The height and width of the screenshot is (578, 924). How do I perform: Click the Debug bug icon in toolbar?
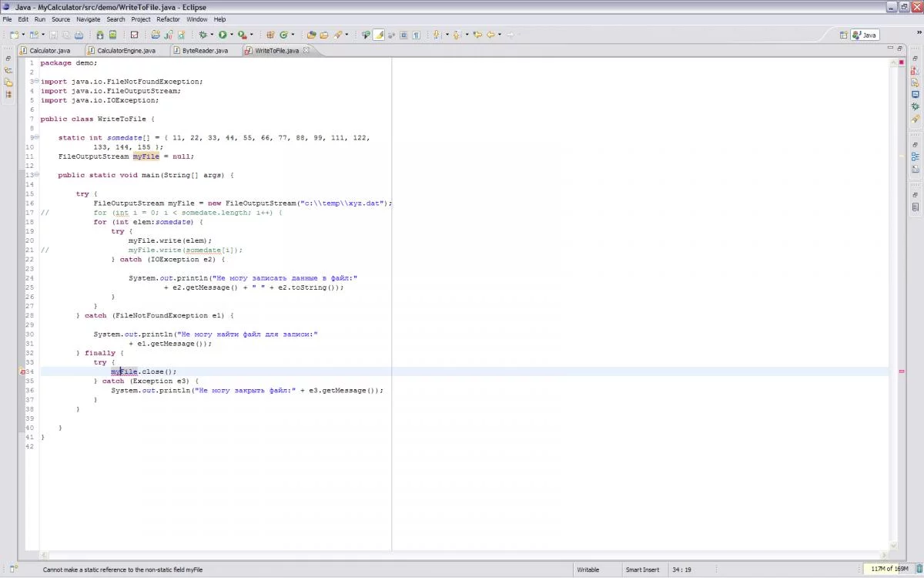(203, 35)
